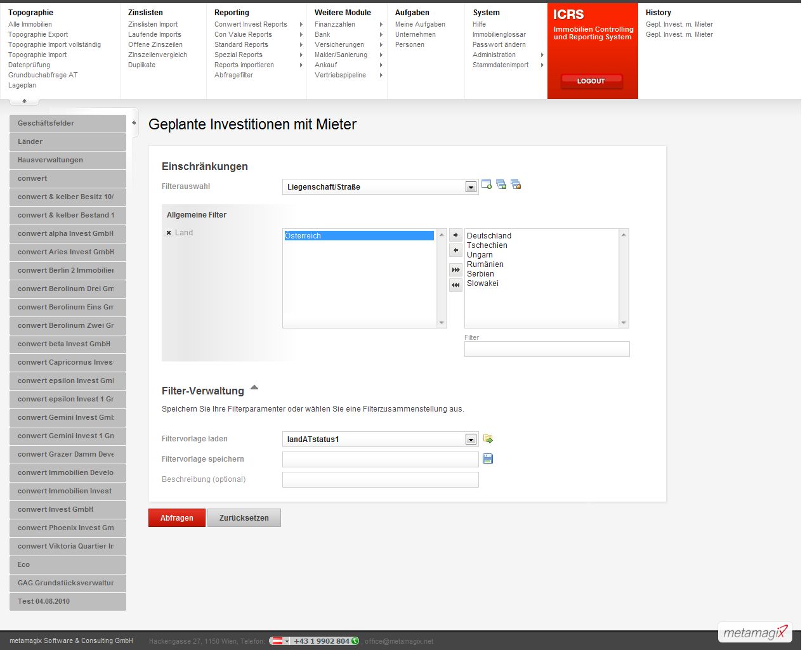Open Zinslisten Import menu item

pos(153,24)
